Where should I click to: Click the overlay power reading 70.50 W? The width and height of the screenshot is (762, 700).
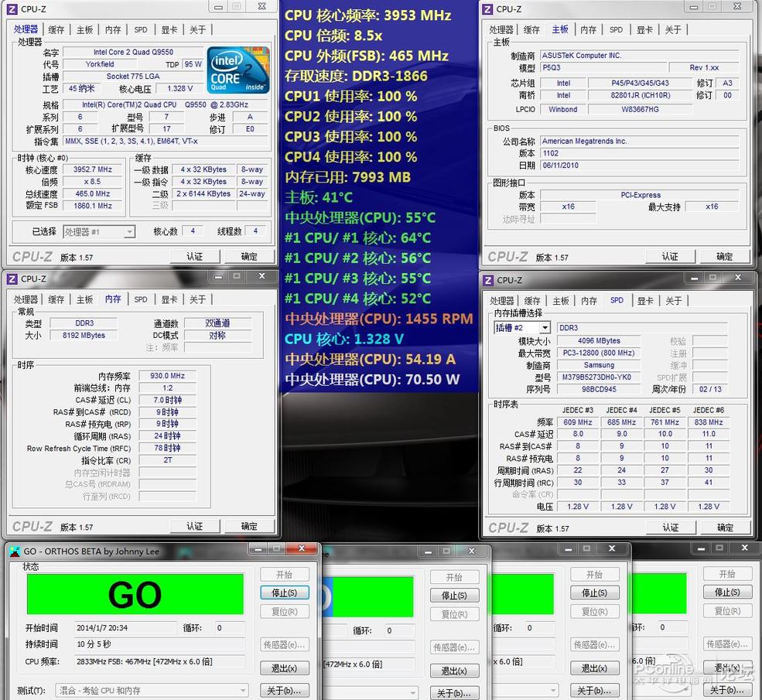[x=432, y=379]
